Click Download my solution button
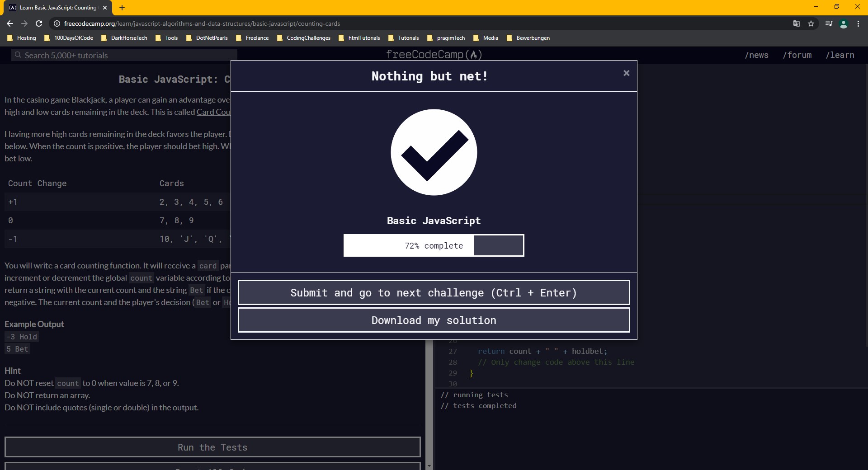This screenshot has width=868, height=470. 434,320
